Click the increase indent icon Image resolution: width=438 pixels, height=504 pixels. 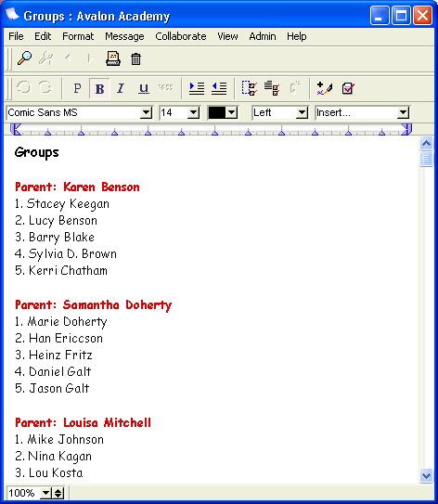[197, 88]
